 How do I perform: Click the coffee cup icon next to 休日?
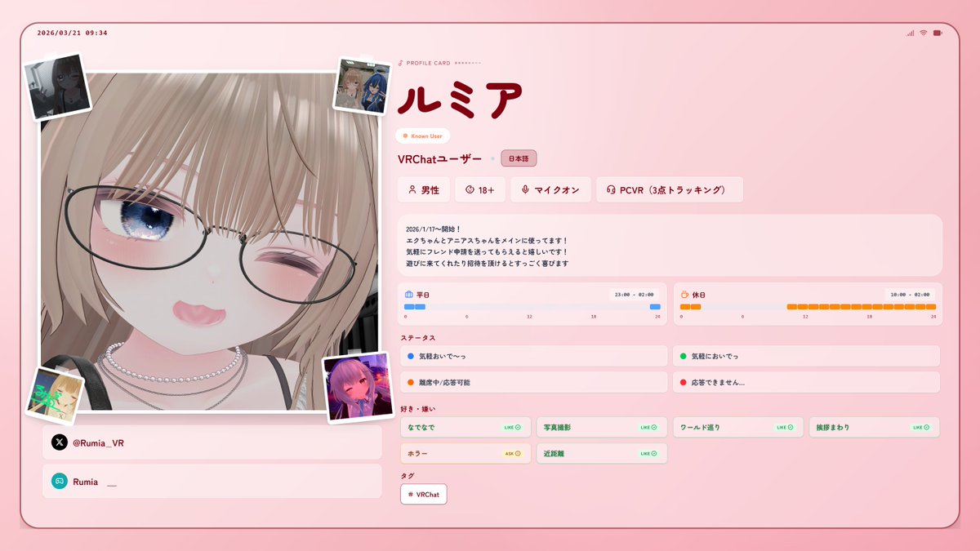tap(684, 295)
